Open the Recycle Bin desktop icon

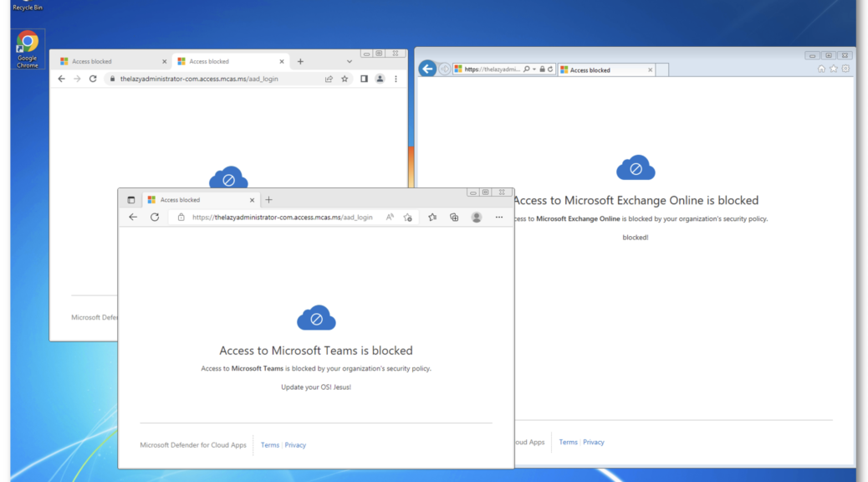pyautogui.click(x=27, y=6)
